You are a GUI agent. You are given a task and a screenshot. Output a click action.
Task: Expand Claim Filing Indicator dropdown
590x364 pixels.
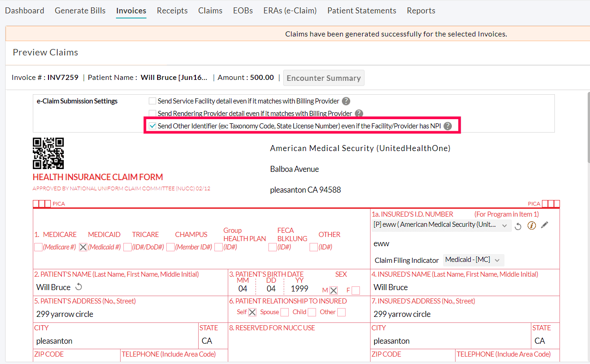[x=473, y=260]
